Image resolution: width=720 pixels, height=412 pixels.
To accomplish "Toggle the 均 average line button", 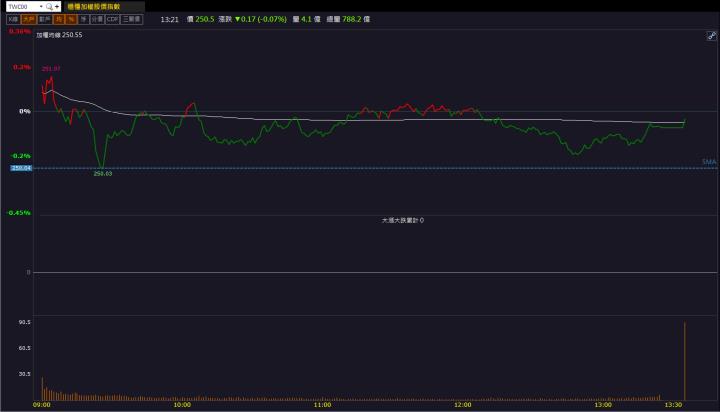I will click(x=58, y=19).
